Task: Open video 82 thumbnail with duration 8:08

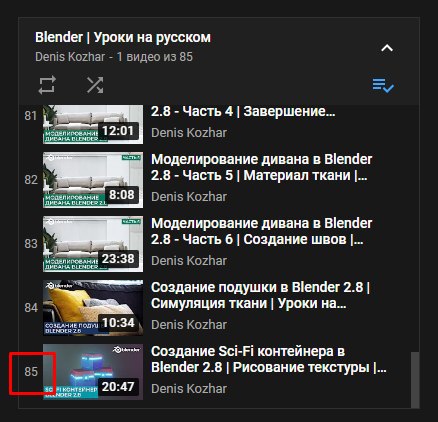Action: coord(93,180)
